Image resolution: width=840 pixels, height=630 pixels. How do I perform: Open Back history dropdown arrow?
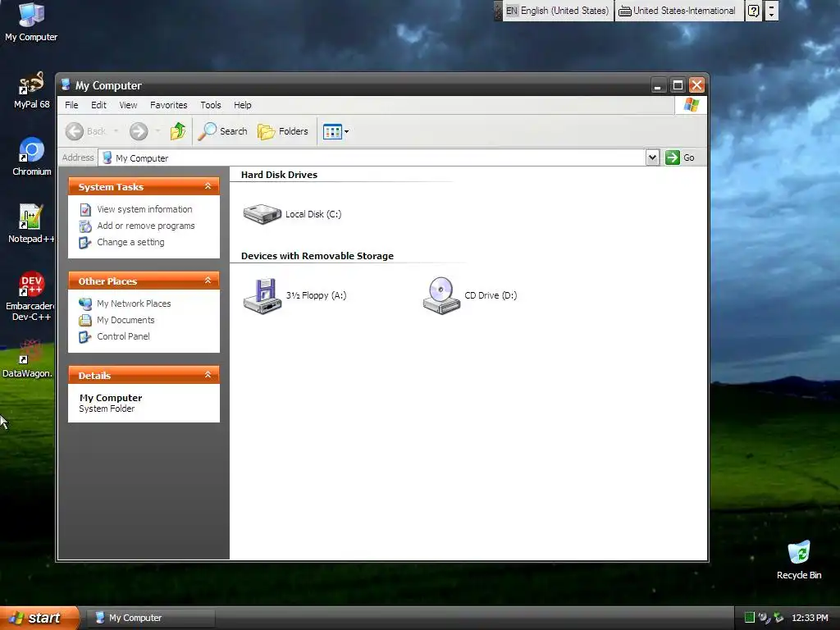tap(116, 131)
